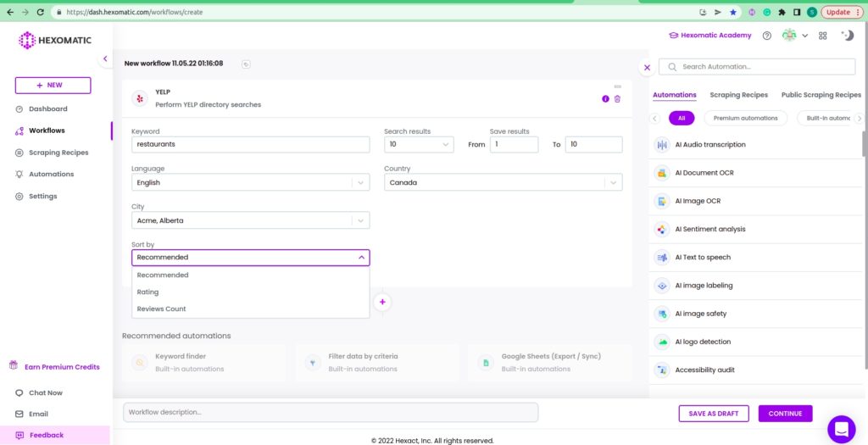This screenshot has width=868, height=445.
Task: Select the Automations tab
Action: pyautogui.click(x=674, y=95)
